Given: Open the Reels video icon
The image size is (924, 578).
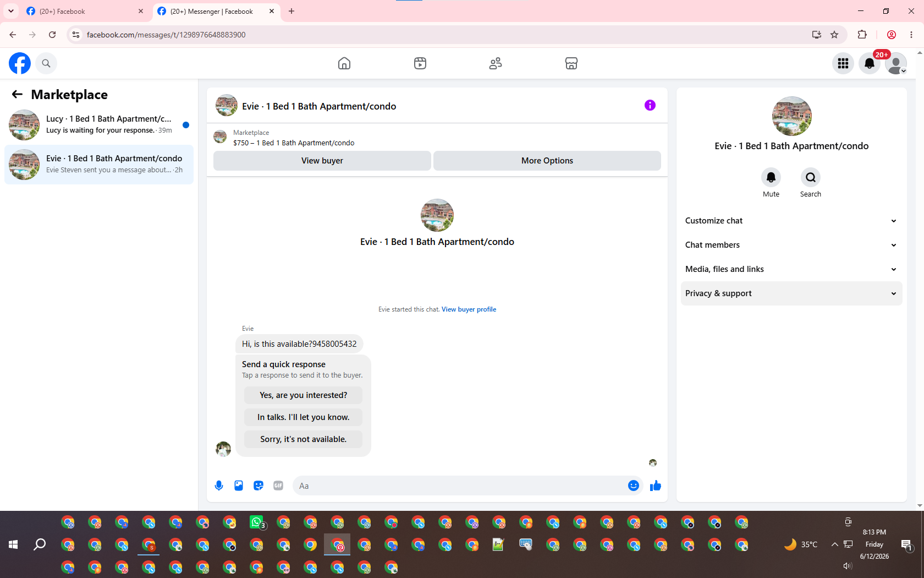Looking at the screenshot, I should pyautogui.click(x=420, y=63).
